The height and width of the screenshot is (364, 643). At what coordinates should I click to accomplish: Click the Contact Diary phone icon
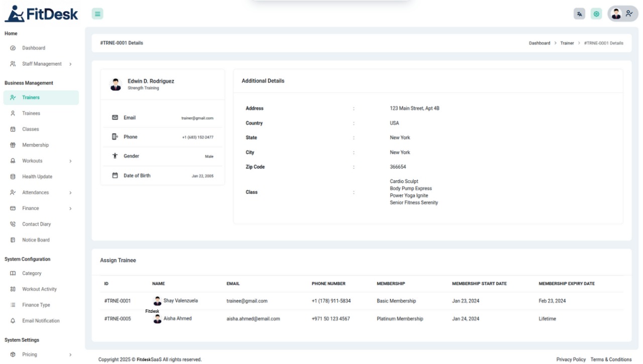[13, 224]
